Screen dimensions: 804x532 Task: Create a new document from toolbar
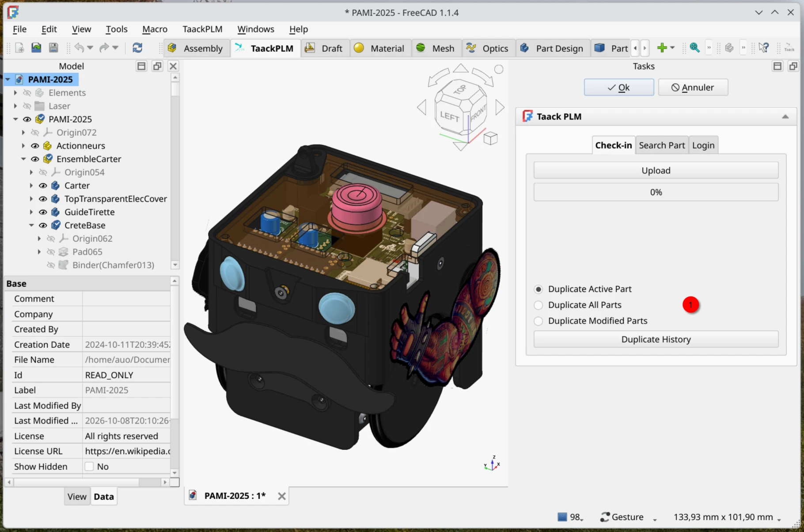tap(19, 48)
